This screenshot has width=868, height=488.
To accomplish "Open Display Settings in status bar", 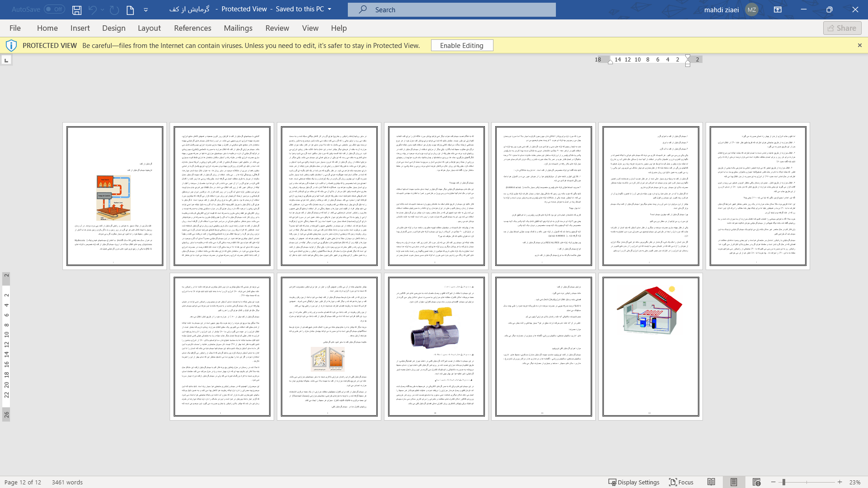I will pyautogui.click(x=634, y=482).
